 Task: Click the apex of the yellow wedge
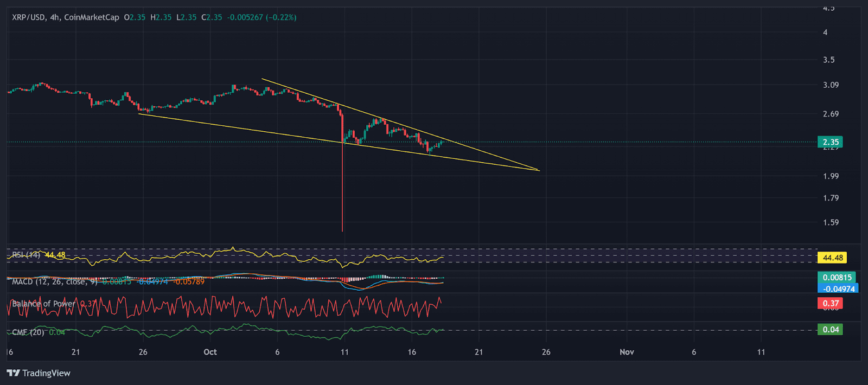click(539, 170)
